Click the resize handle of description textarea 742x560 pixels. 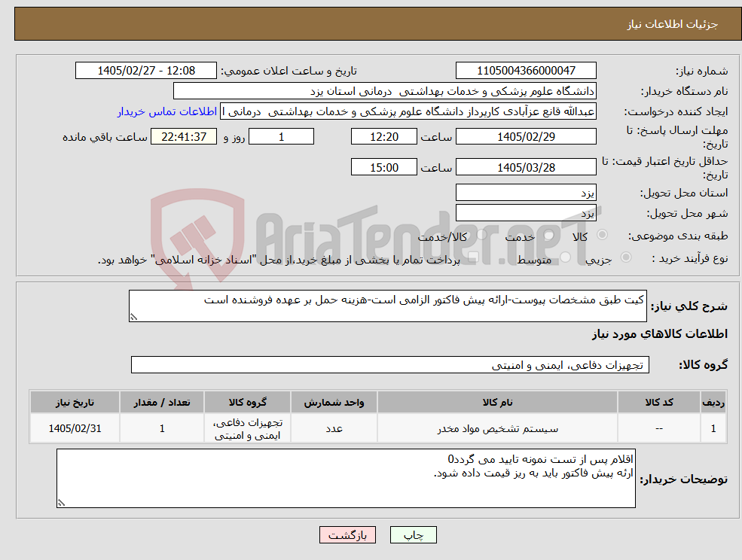[x=133, y=318]
